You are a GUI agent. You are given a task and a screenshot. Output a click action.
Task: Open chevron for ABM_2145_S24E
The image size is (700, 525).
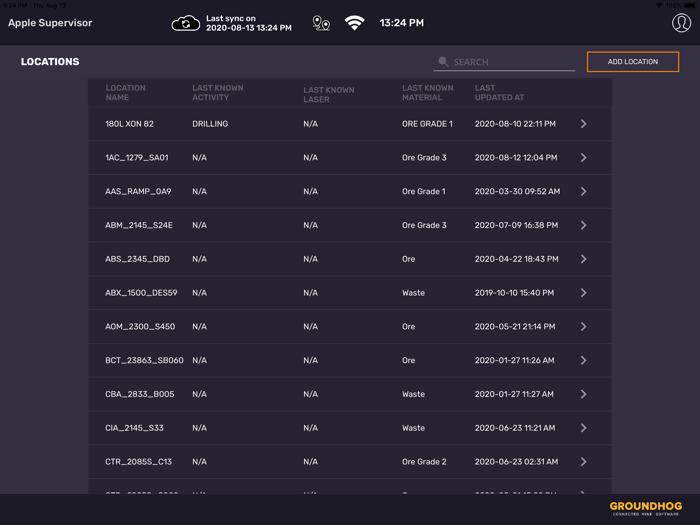click(583, 225)
